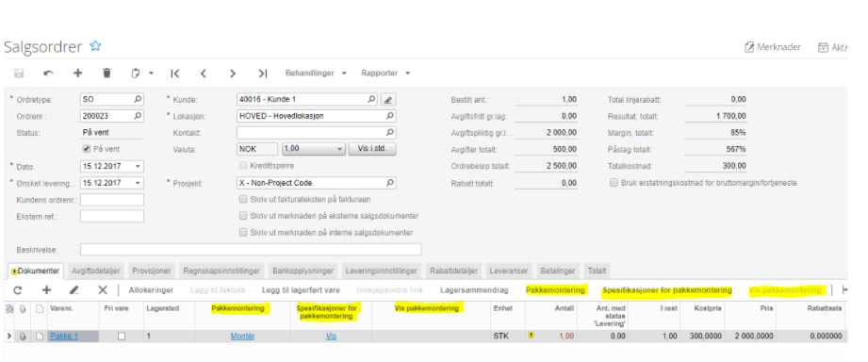
Task: Click Pakkemontering toolbar button
Action: pyautogui.click(x=555, y=290)
